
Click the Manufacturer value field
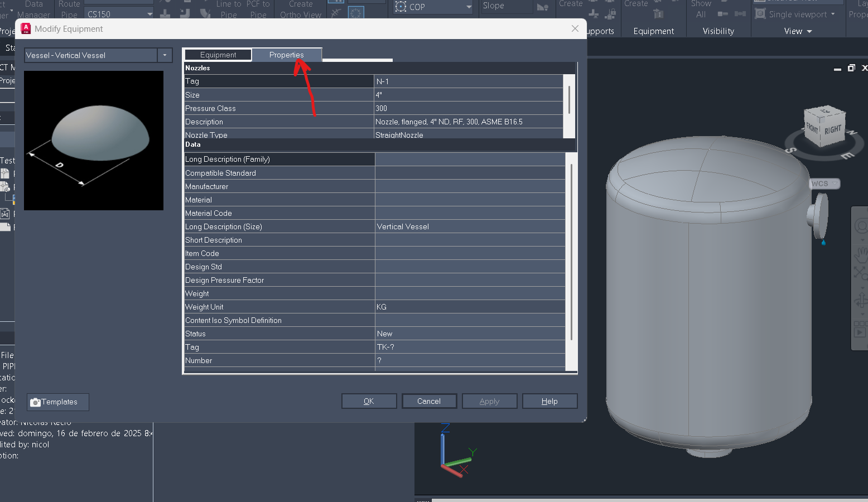(470, 186)
